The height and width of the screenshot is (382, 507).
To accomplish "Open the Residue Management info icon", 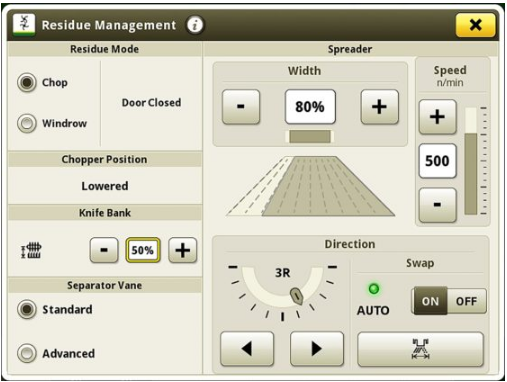I will [x=195, y=25].
